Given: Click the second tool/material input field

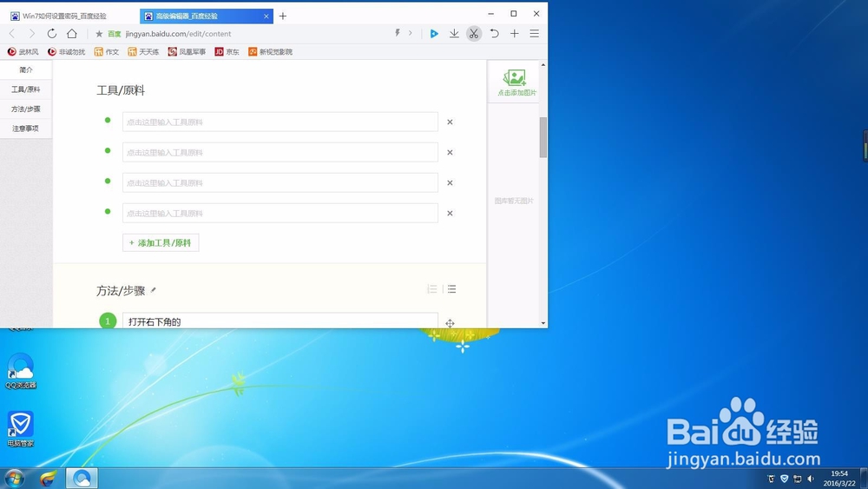Looking at the screenshot, I should tap(280, 152).
